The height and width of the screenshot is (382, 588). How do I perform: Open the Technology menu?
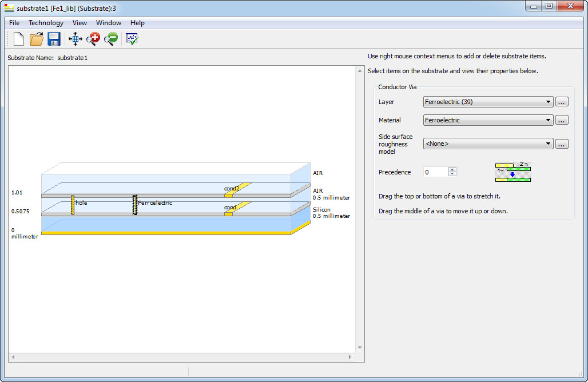(x=46, y=23)
